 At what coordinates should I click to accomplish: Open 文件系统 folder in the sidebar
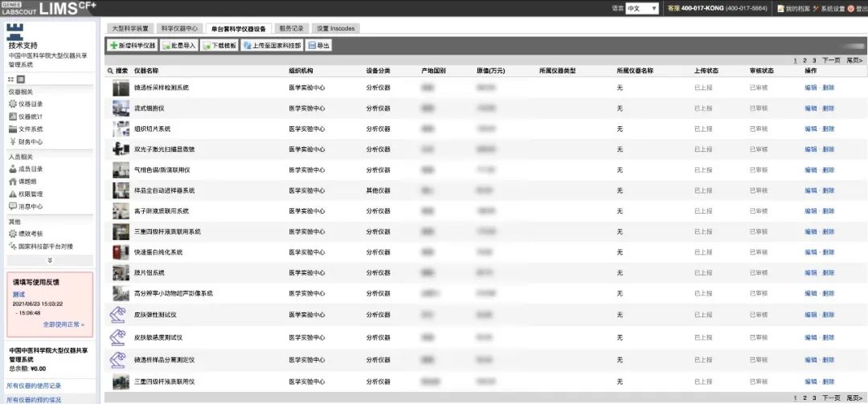click(31, 129)
